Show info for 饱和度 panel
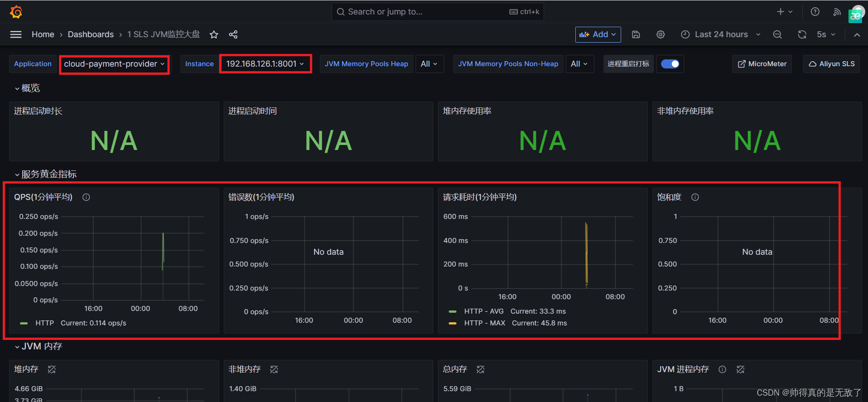 click(695, 197)
